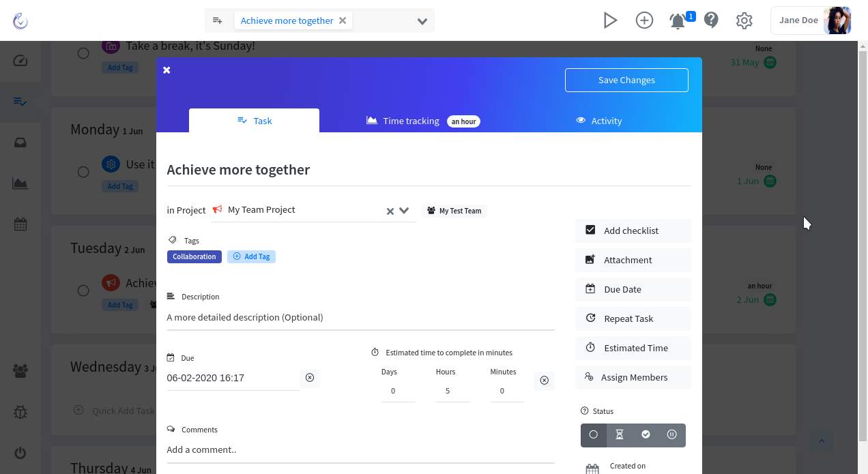The width and height of the screenshot is (868, 474).
Task: Open the task list icon in sidebar
Action: click(x=20, y=102)
